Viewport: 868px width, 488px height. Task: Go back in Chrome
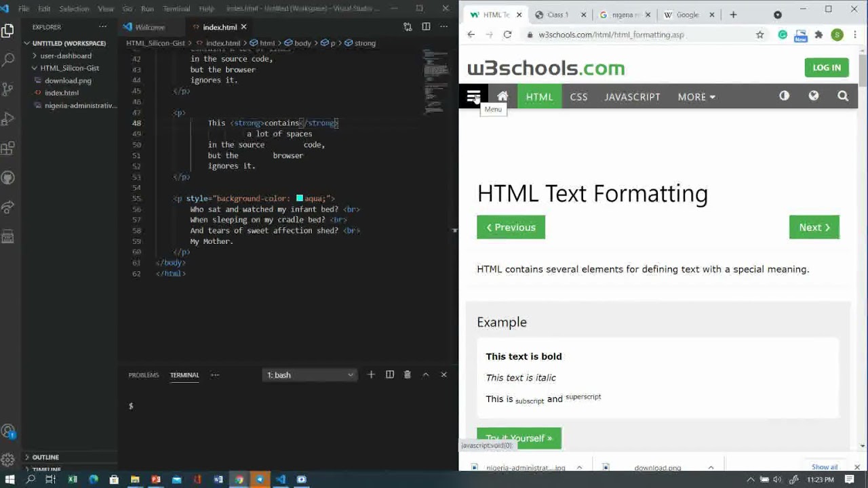click(471, 35)
